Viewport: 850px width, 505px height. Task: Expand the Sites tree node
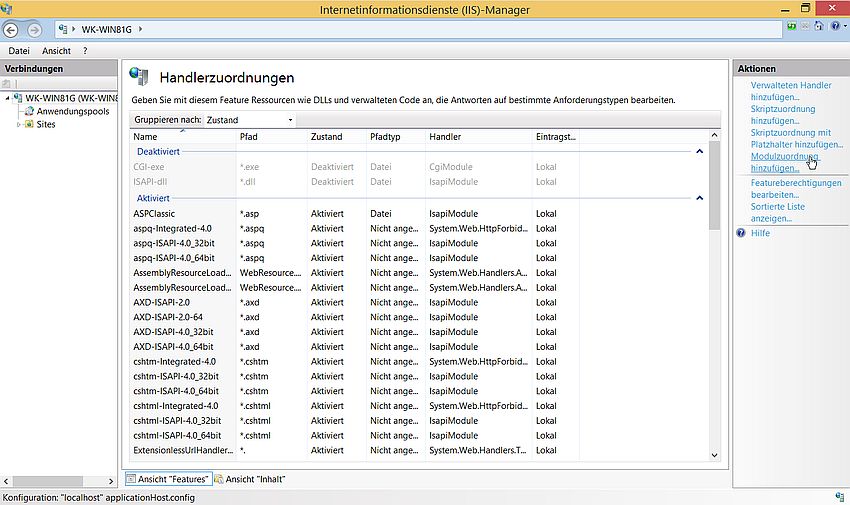click(x=18, y=125)
